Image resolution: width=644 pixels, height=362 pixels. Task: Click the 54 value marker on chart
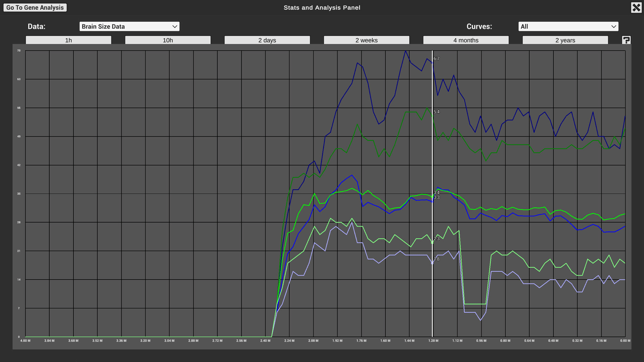436,112
